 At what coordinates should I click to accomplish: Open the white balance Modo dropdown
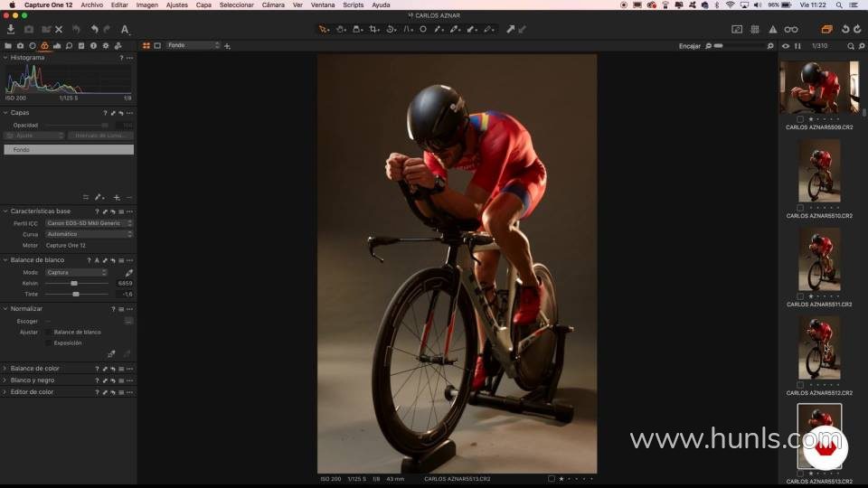click(x=76, y=272)
